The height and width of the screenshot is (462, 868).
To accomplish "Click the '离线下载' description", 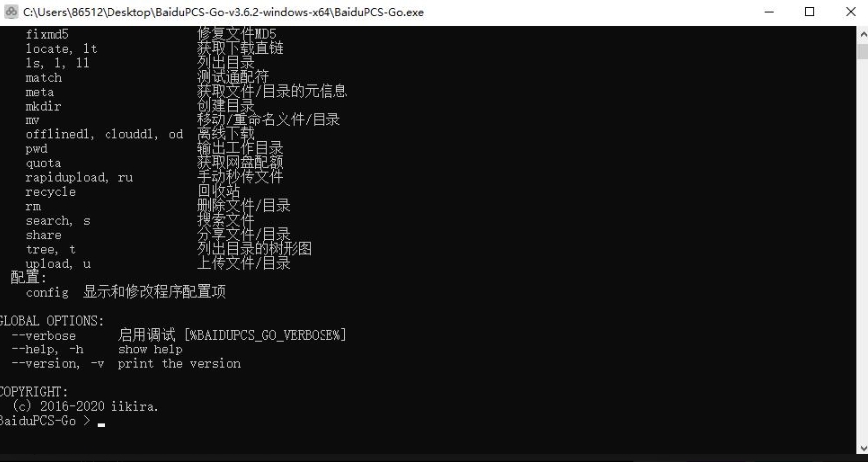I will [226, 134].
